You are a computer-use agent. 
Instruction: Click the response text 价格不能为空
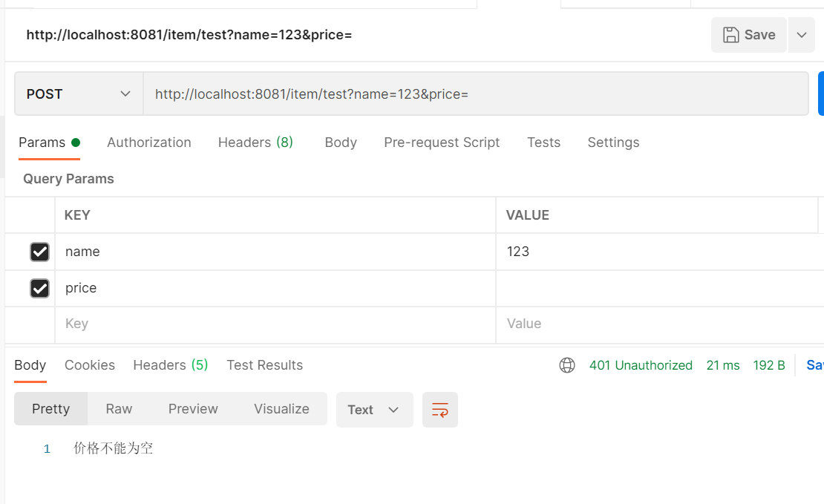point(113,448)
